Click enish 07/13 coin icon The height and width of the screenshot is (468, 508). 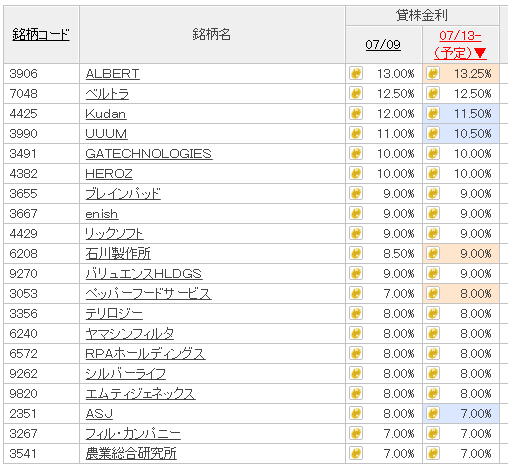pos(433,213)
